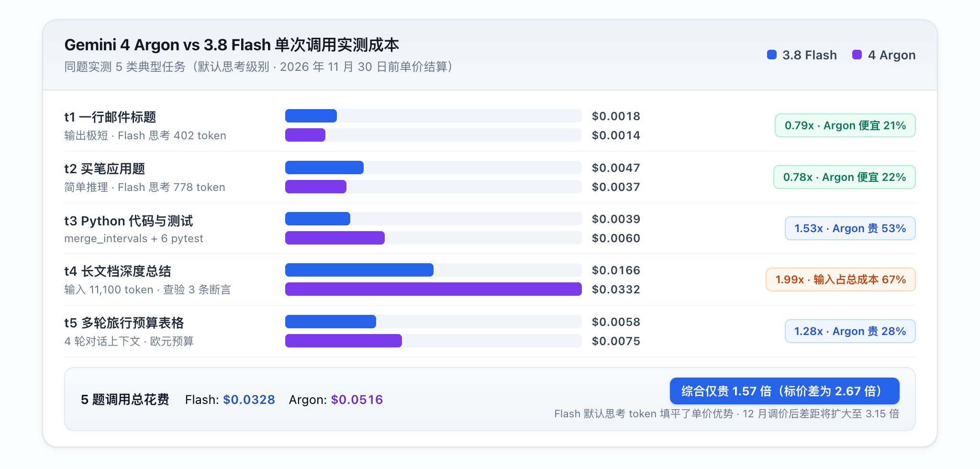This screenshot has width=980, height=469.
Task: Click the note 'merge_intervals + 6 pytest'
Action: (x=134, y=238)
